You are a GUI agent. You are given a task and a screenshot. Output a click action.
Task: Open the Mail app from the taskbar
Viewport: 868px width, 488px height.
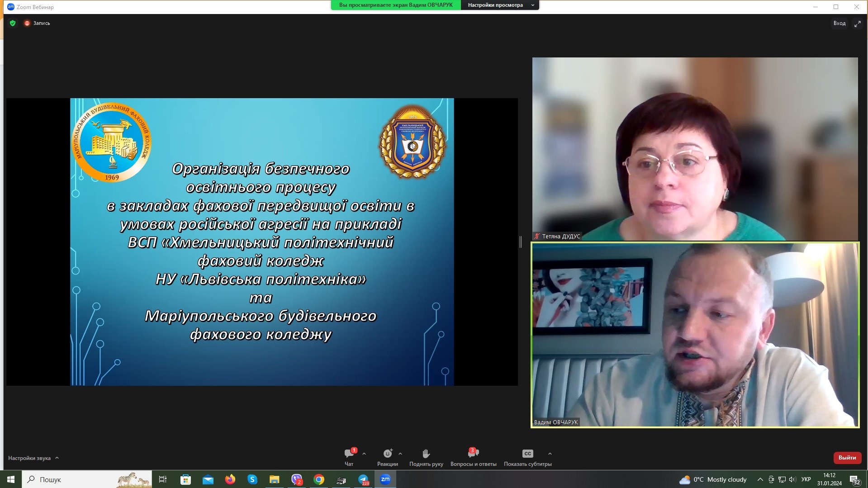coord(208,479)
